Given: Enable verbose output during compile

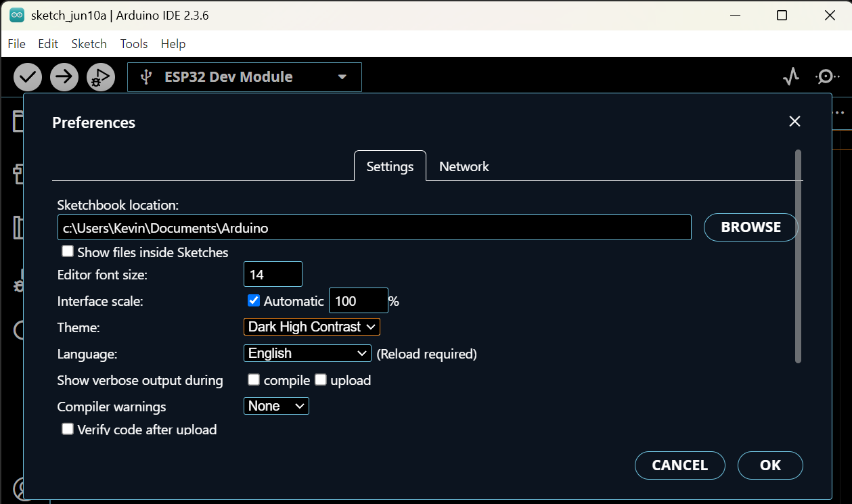Looking at the screenshot, I should pyautogui.click(x=254, y=380).
